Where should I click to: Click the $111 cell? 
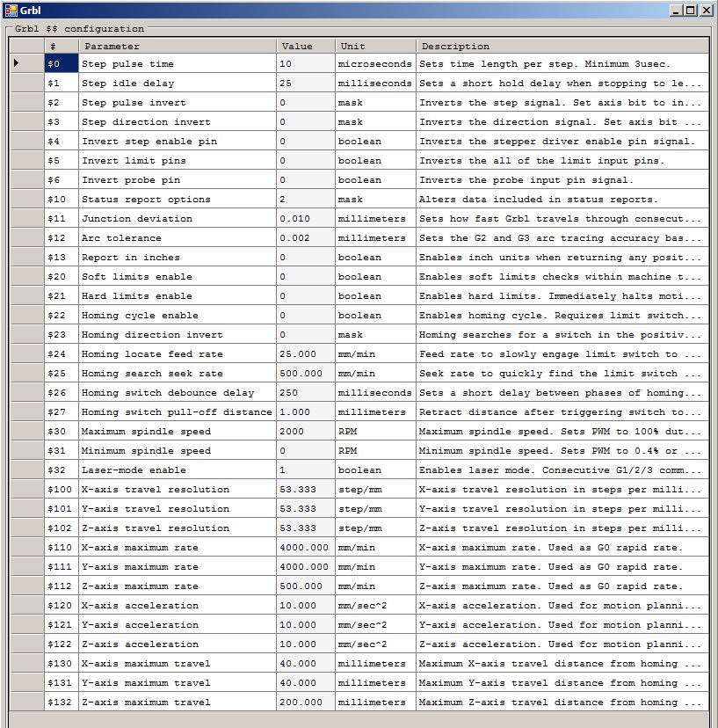point(62,567)
